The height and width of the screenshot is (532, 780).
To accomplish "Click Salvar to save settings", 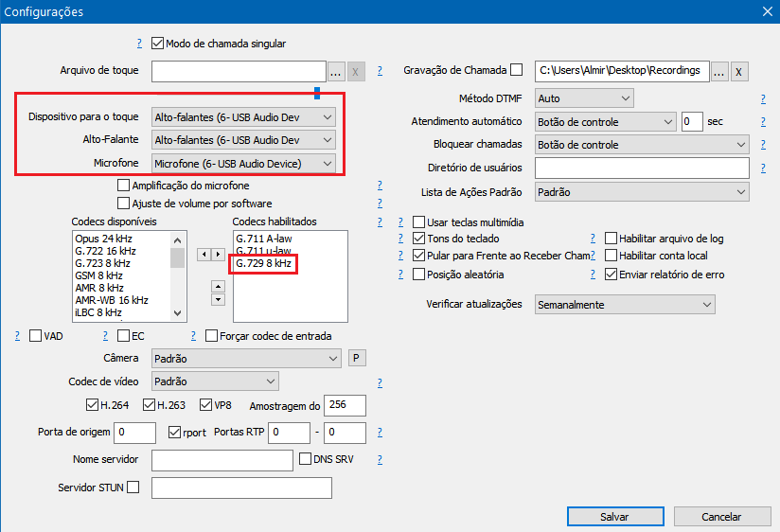I will [614, 517].
